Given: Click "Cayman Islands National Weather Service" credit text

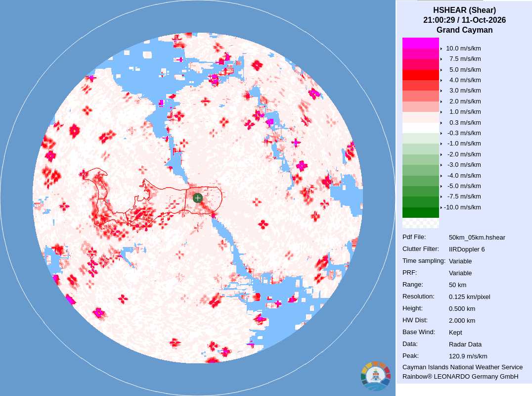Looking at the screenshot, I should click(x=463, y=367).
